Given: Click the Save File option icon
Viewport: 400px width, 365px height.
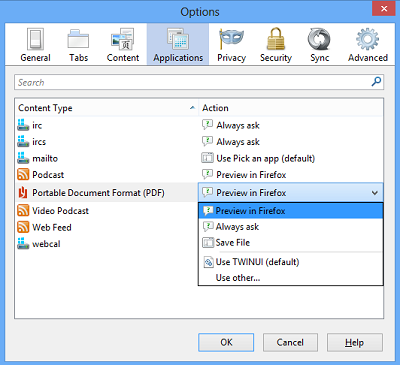Looking at the screenshot, I should pyautogui.click(x=208, y=242).
